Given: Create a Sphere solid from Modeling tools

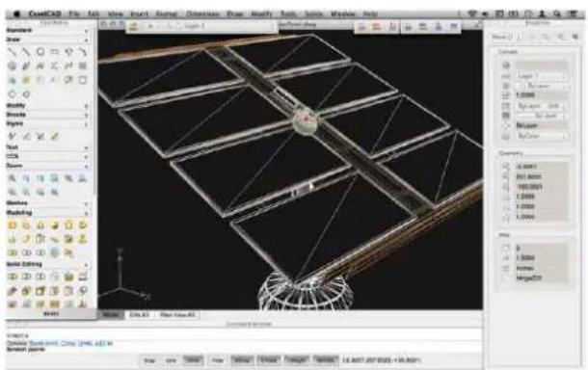Looking at the screenshot, I should [55, 225].
